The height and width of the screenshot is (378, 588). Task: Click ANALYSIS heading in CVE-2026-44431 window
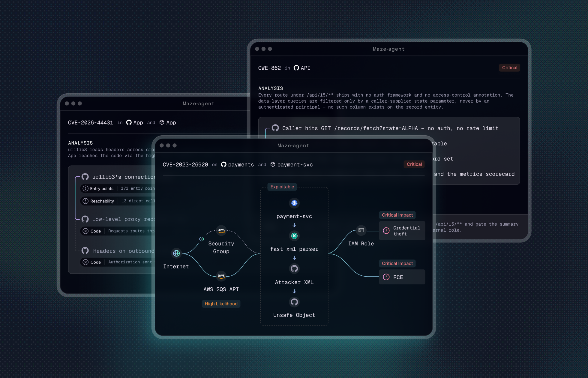80,143
